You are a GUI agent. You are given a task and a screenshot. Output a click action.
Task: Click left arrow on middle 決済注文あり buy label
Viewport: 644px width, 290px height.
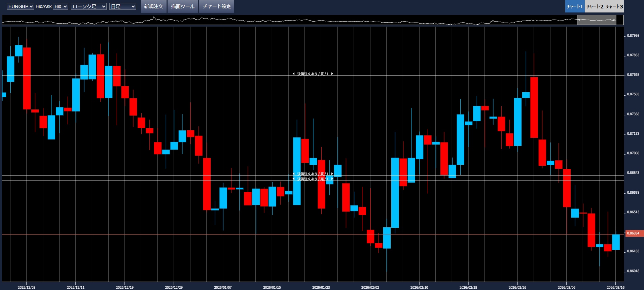pos(293,174)
